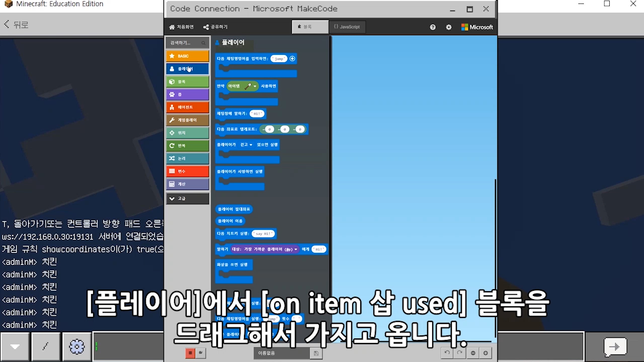This screenshot has width=644, height=362.
Task: Open the 변수 (variables) category
Action: [x=187, y=171]
